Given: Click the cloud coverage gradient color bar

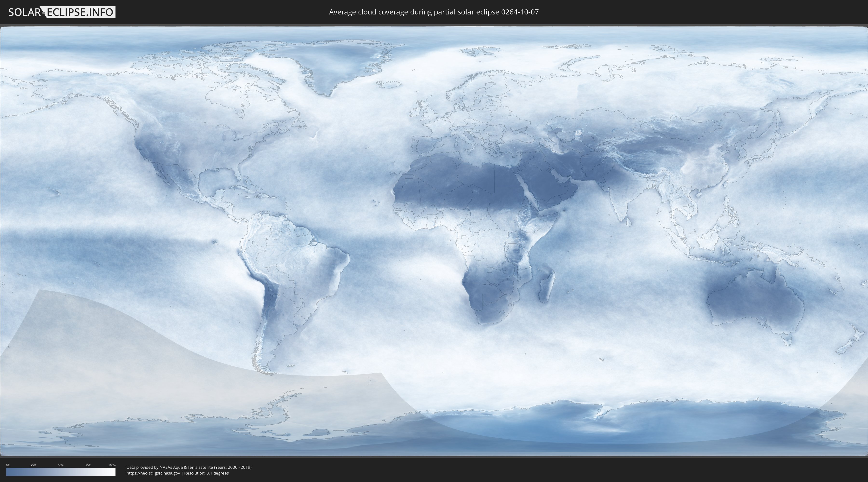Looking at the screenshot, I should (61, 472).
